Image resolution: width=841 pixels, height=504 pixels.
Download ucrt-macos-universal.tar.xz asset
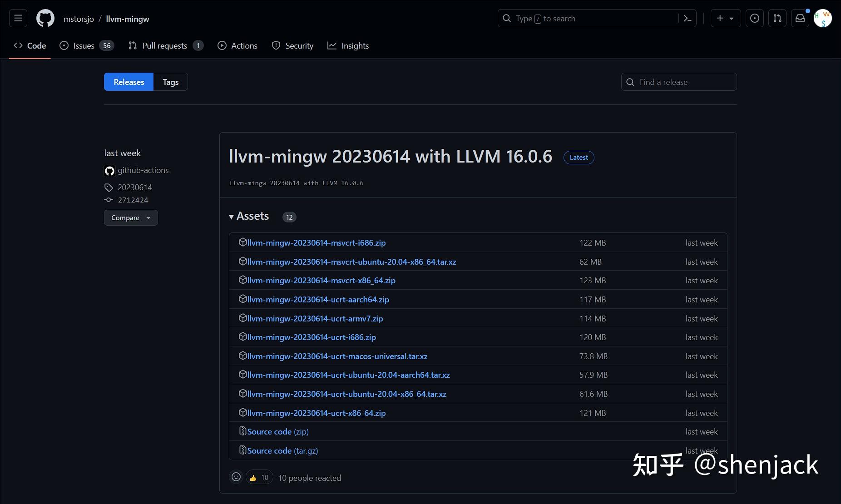pos(337,356)
